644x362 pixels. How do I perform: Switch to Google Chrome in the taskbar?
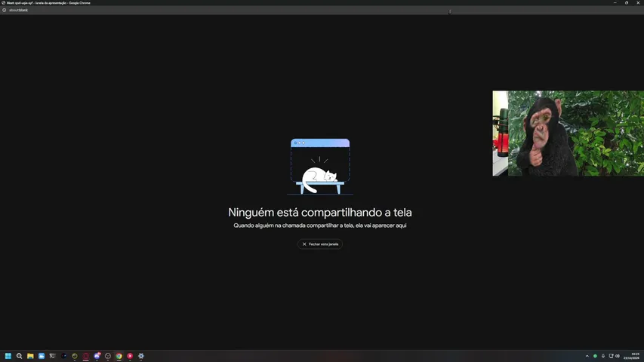pyautogui.click(x=119, y=356)
